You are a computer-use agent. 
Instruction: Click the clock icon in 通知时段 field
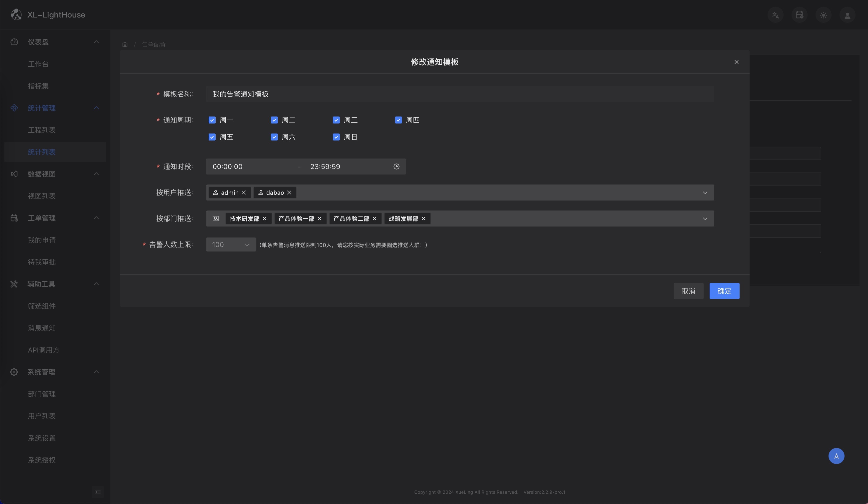tap(397, 166)
